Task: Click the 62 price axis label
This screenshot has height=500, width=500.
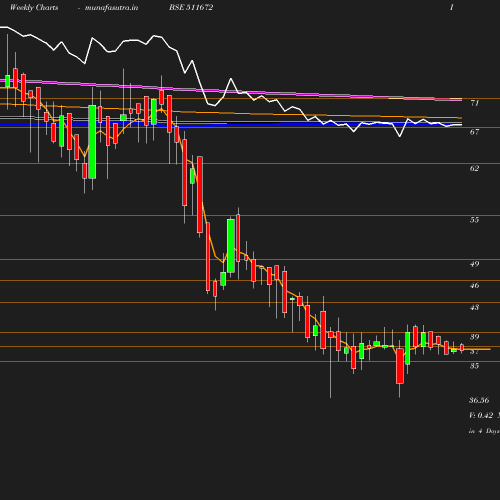Action: pos(475,168)
